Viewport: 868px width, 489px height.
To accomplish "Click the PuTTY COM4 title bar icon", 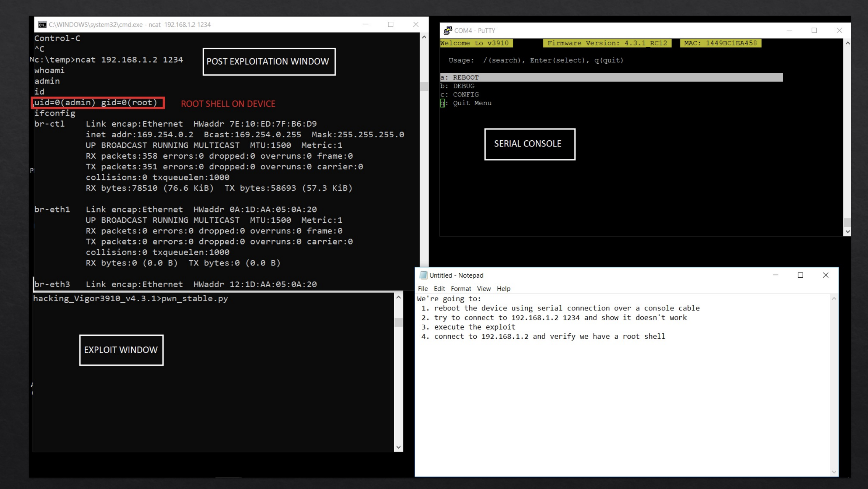I will point(448,30).
